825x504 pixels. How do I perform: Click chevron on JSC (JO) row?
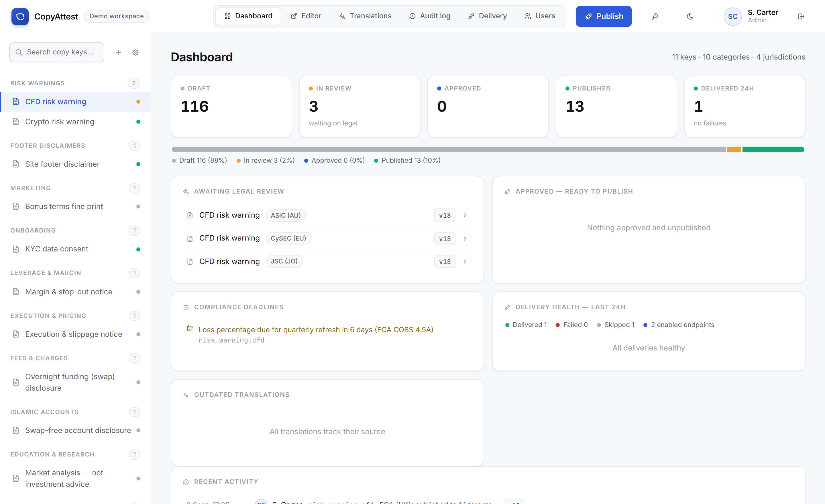point(465,262)
